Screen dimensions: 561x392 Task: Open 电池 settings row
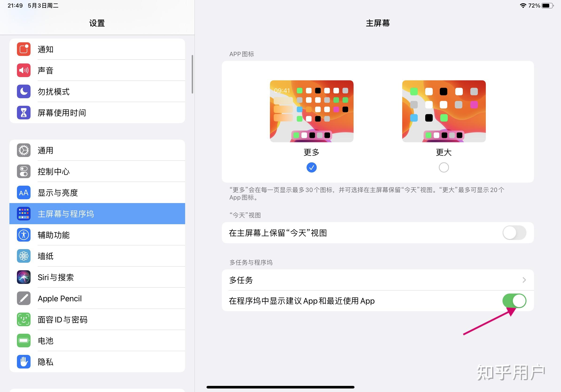click(97, 341)
